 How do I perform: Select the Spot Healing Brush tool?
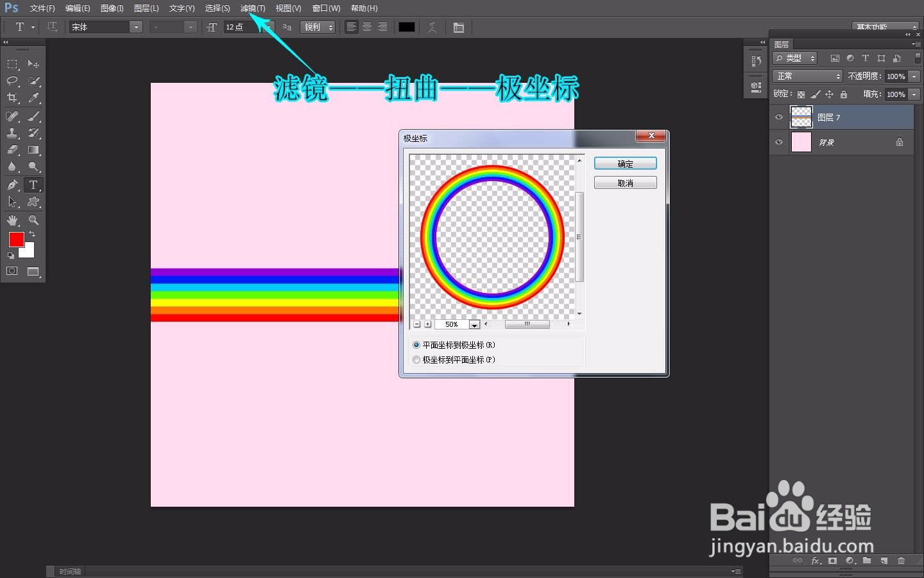(12, 116)
